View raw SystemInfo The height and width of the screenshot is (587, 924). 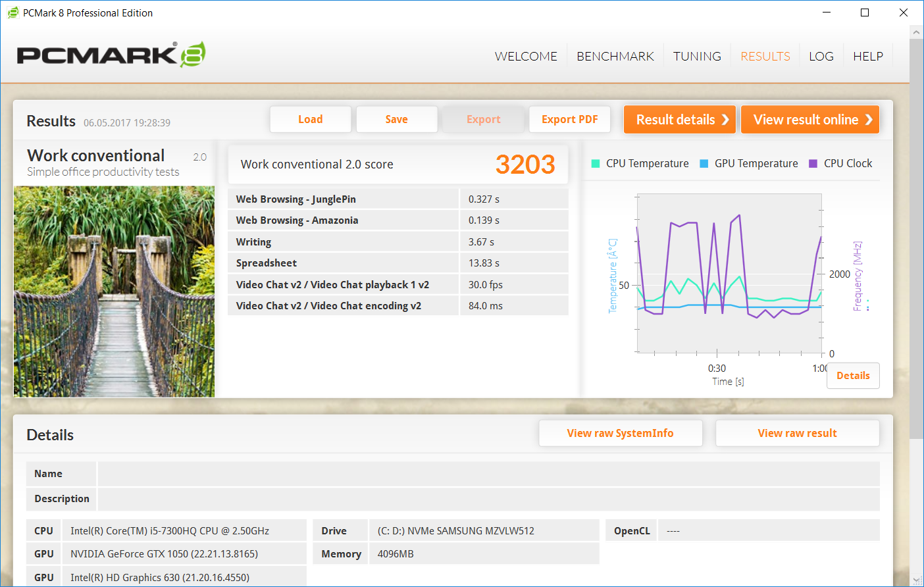(x=620, y=433)
